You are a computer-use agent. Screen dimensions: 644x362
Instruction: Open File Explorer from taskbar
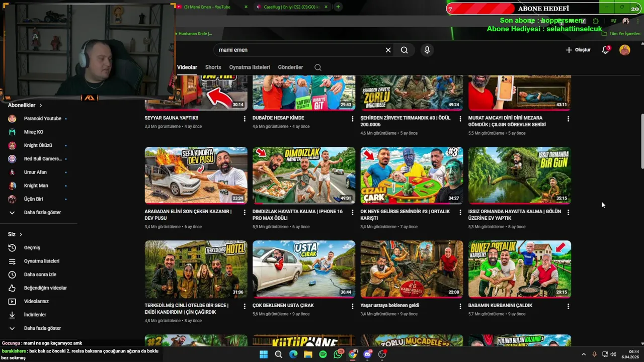[308, 354]
